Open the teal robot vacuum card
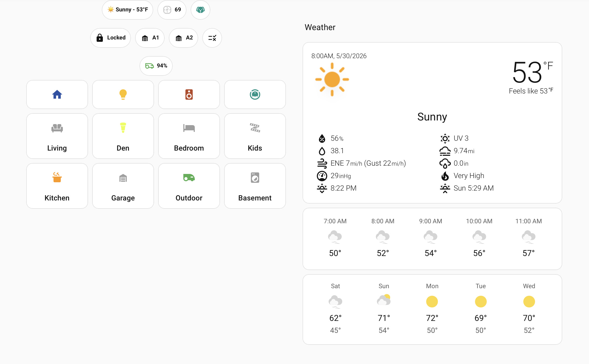Viewport: 589px width, 364px height. tap(255, 95)
